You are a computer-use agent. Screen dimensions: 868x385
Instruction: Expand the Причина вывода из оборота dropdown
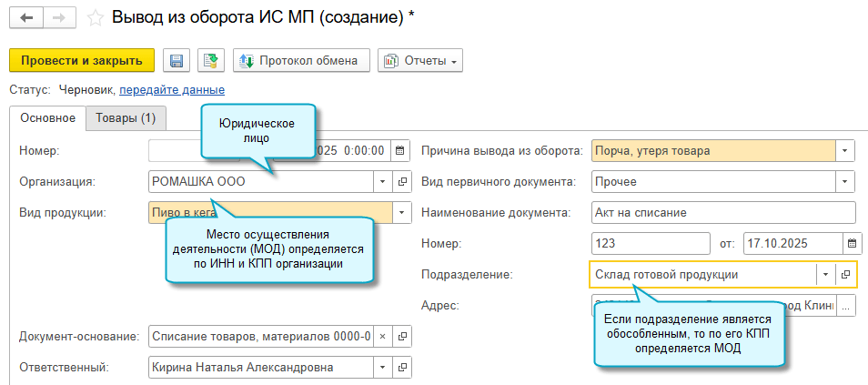click(845, 150)
